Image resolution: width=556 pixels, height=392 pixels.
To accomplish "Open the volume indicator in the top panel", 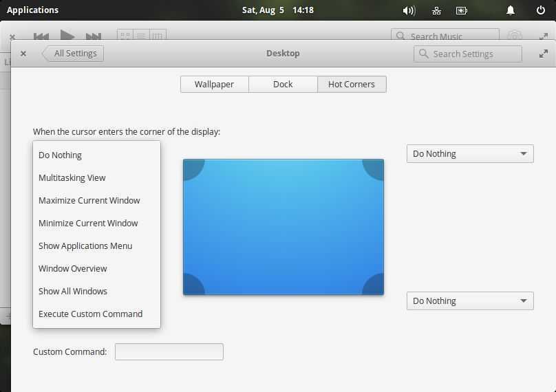I will (x=409, y=10).
